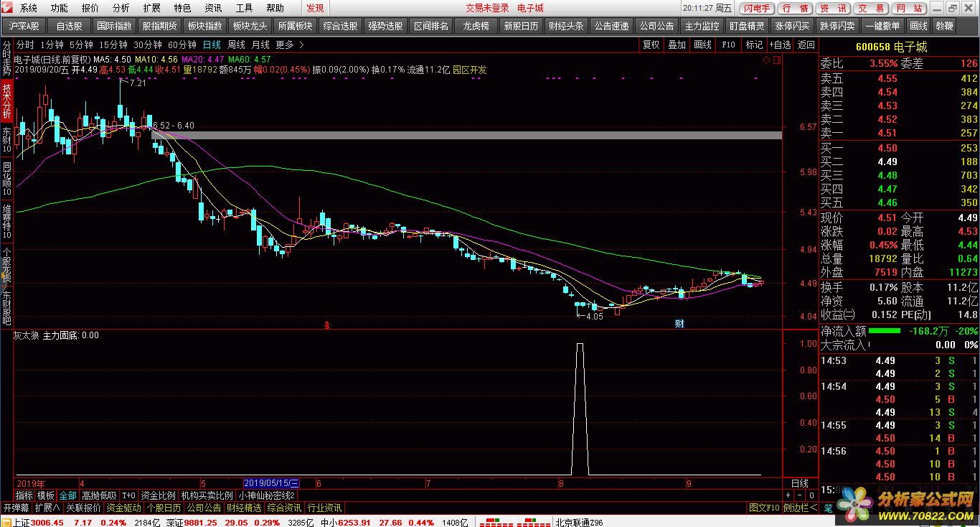Click the plus zoom button below the chart

(788, 495)
